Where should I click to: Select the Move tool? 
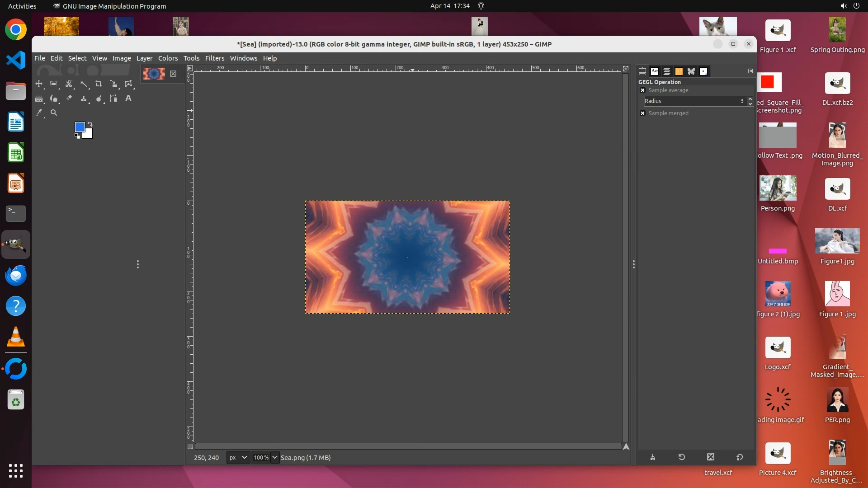pos(39,84)
